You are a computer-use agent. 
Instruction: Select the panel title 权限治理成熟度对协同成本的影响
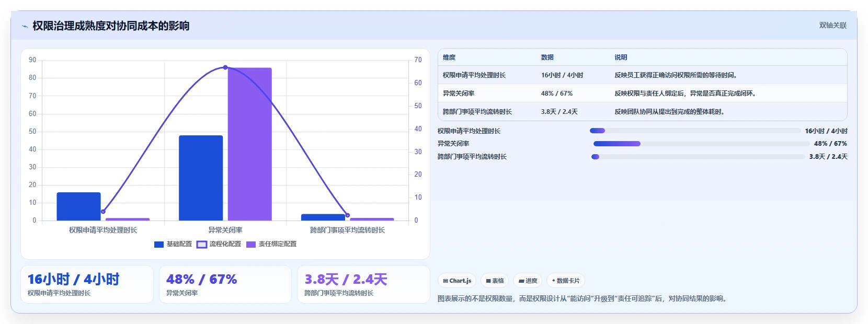click(x=111, y=26)
